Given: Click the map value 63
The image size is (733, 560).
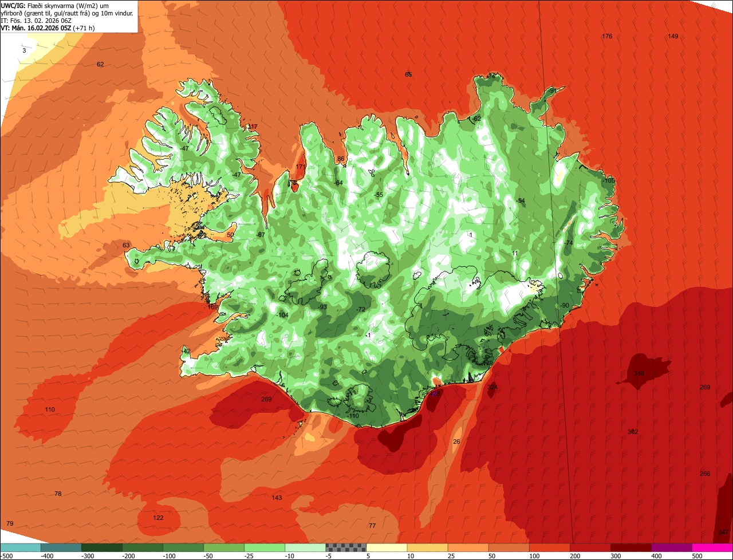Looking at the screenshot, I should [x=126, y=246].
